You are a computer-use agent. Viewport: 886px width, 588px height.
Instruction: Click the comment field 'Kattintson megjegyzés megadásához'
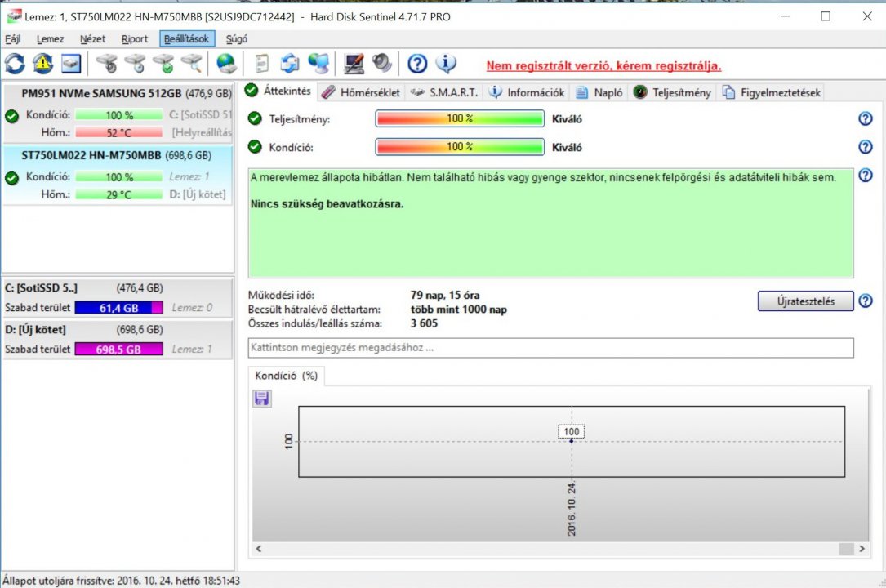pyautogui.click(x=550, y=348)
